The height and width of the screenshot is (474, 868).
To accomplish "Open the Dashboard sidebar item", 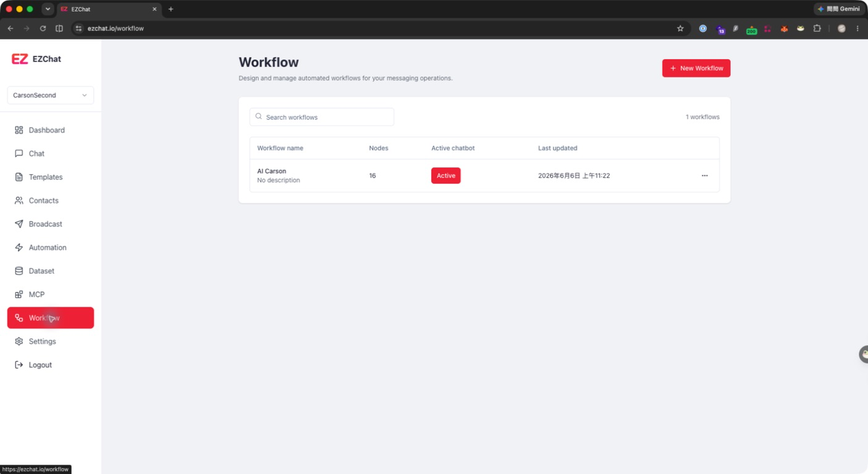I will 50,130.
